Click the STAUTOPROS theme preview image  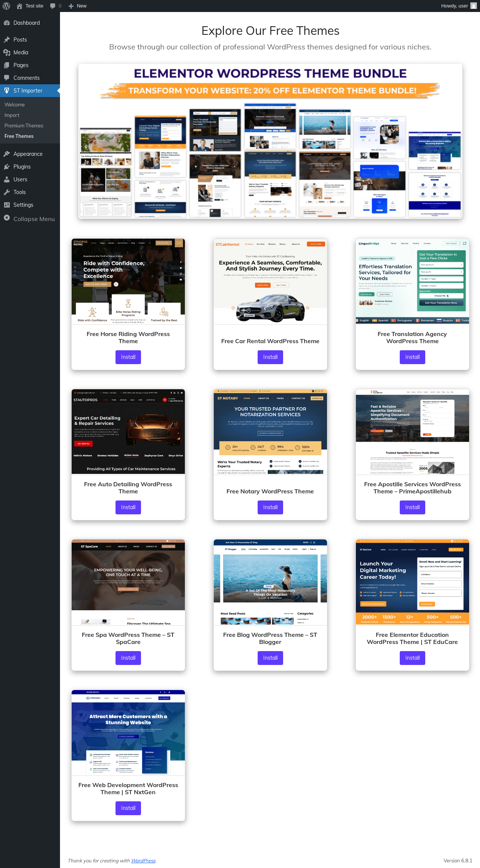(x=128, y=432)
